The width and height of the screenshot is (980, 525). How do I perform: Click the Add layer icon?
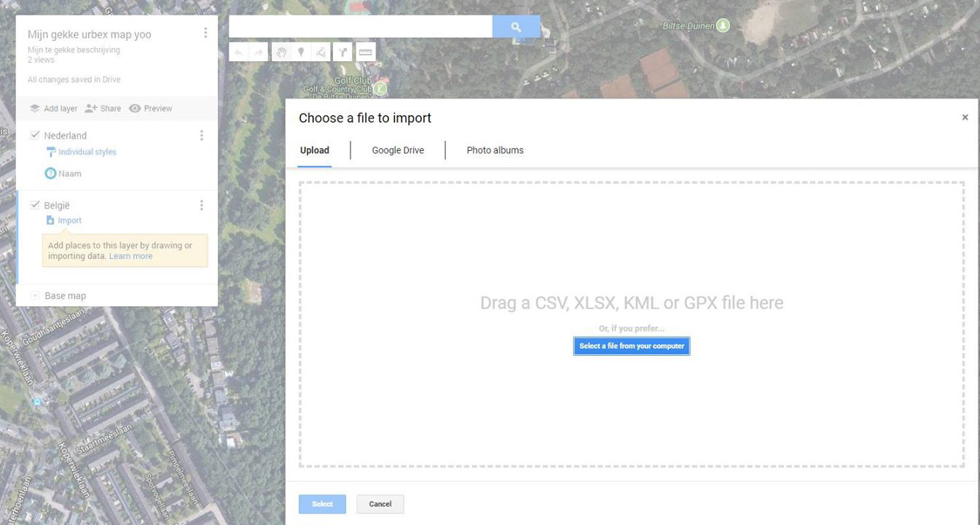point(34,108)
